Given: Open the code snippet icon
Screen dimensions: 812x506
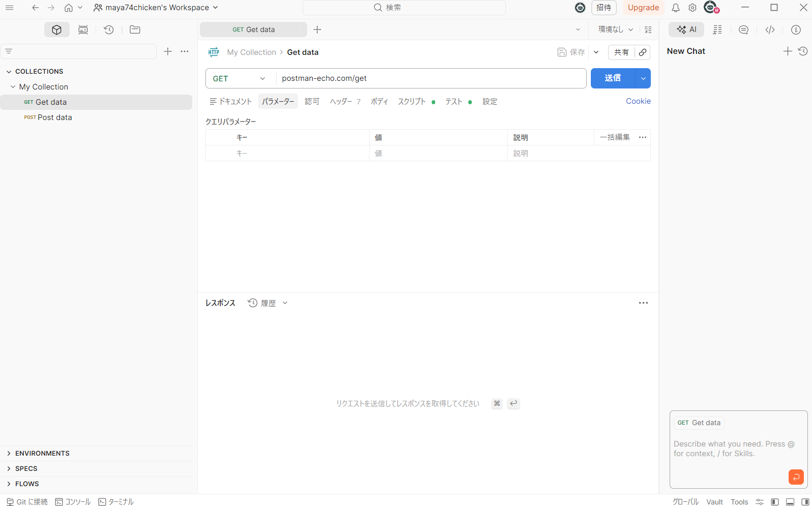Looking at the screenshot, I should (x=770, y=29).
